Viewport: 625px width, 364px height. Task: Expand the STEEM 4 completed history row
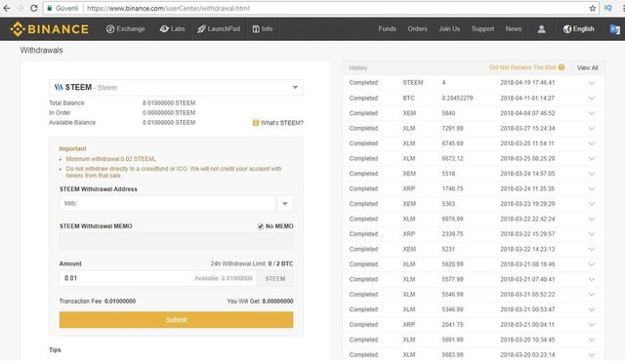click(592, 83)
